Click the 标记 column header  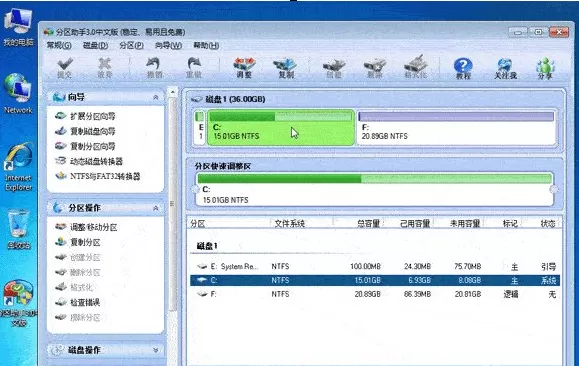click(510, 223)
